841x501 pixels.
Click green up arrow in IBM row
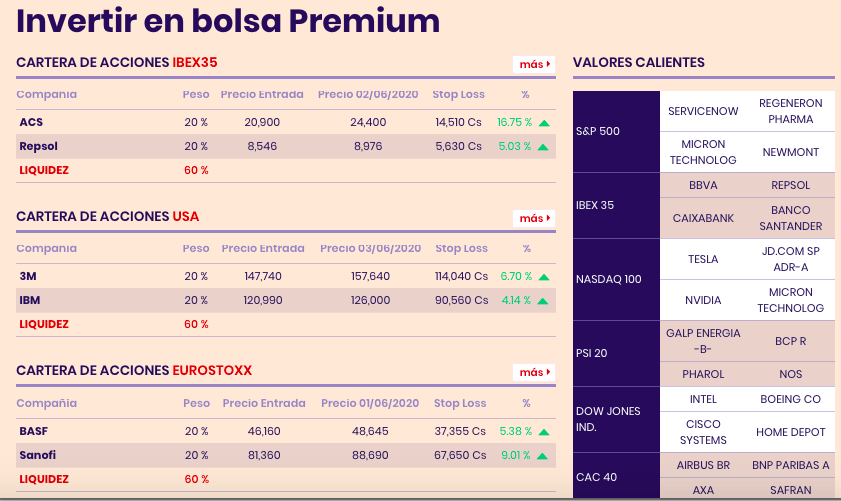543,301
